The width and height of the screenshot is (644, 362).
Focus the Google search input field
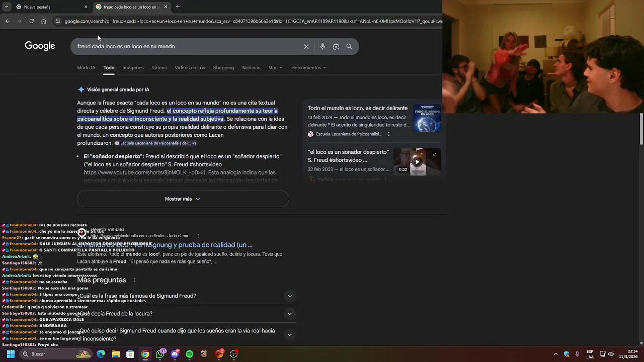pos(186,46)
